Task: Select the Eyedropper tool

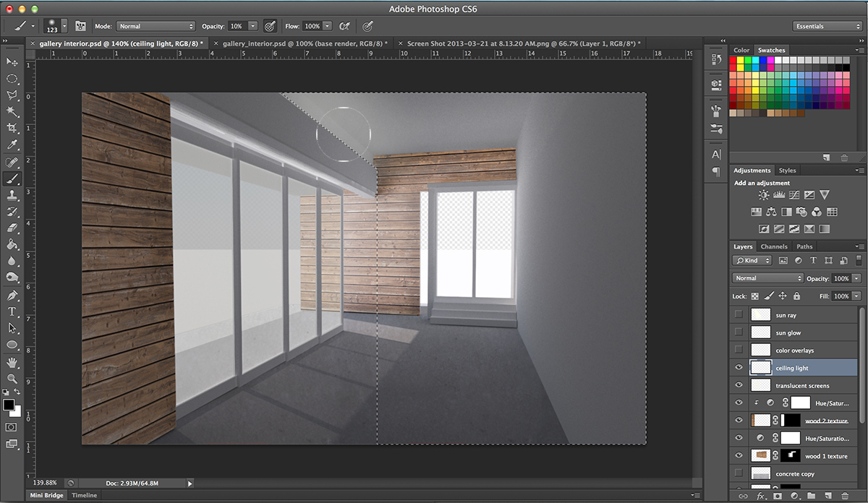Action: [x=12, y=145]
